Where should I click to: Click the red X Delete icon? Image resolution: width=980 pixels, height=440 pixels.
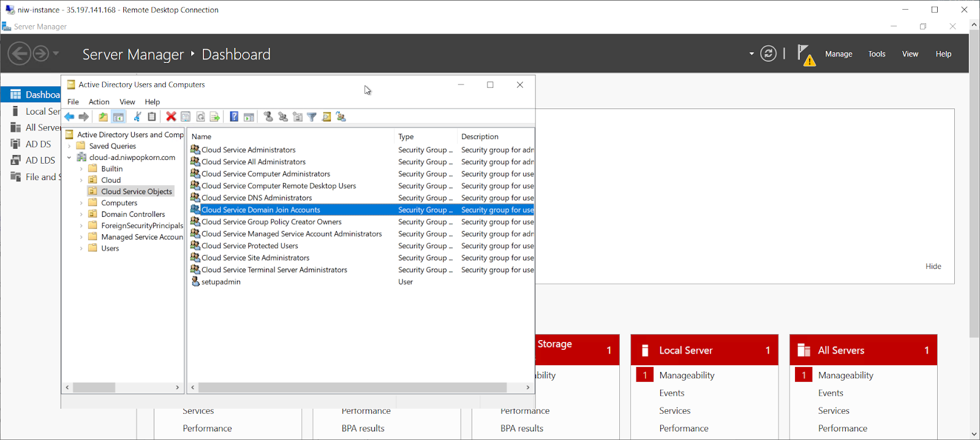point(171,116)
